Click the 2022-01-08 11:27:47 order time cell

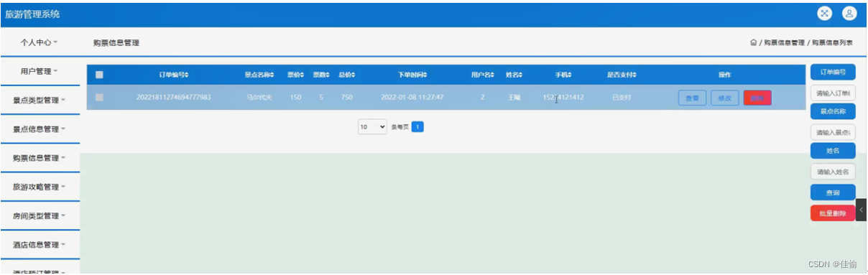point(412,97)
